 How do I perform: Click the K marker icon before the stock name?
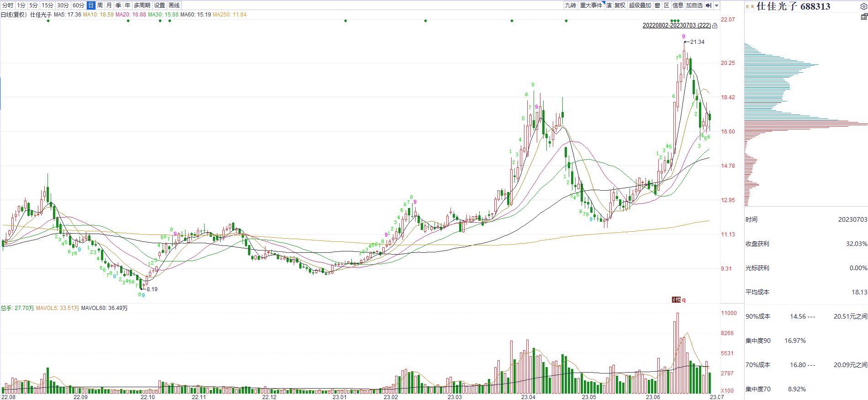747,7
